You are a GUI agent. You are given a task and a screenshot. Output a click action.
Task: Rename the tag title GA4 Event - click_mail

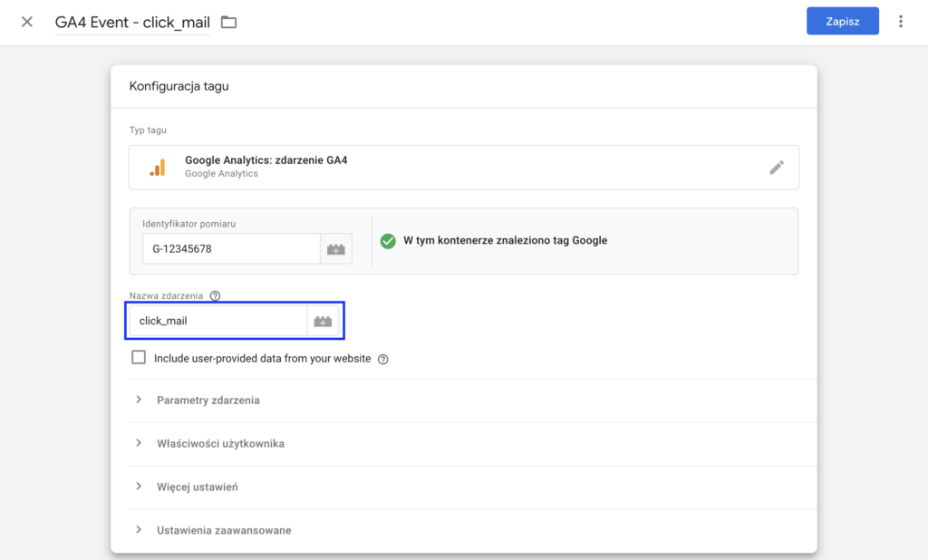(x=132, y=23)
